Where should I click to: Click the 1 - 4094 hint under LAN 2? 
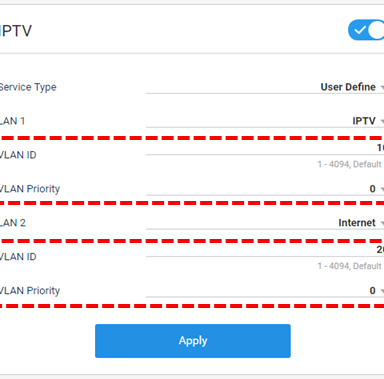350,266
